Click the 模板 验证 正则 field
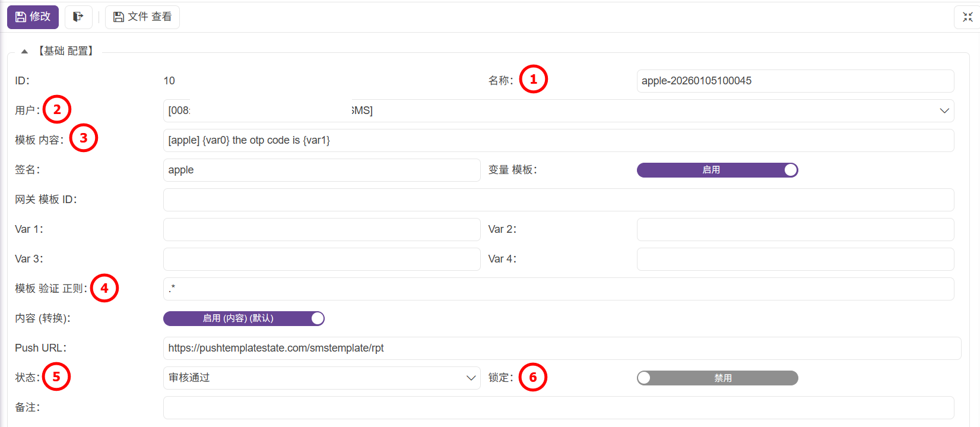 [x=558, y=289]
